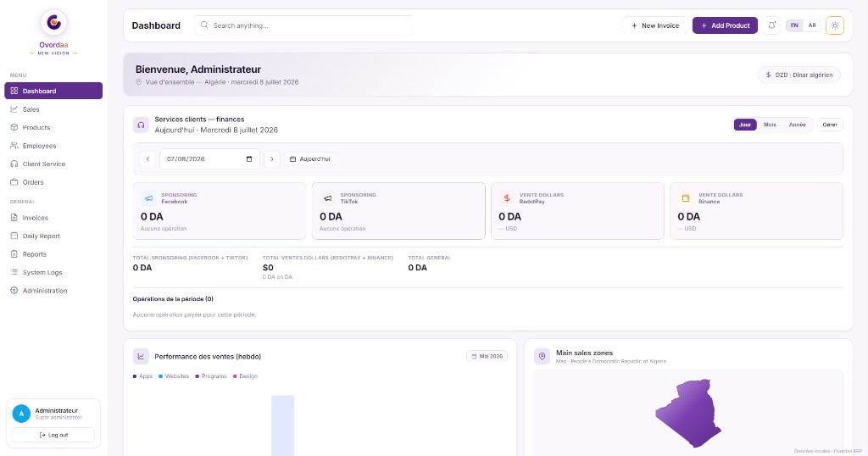Toggle the light theme sun icon

click(x=835, y=25)
